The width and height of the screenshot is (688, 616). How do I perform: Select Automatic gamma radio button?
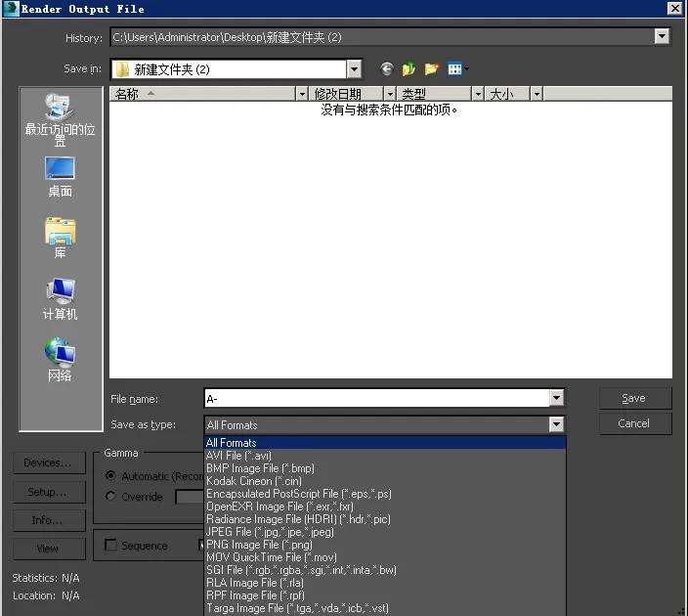pos(110,475)
